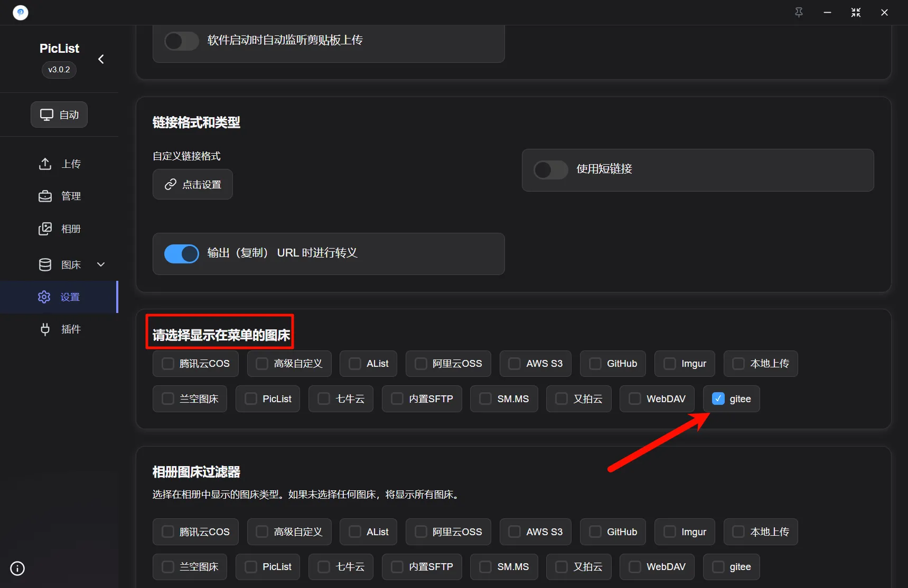The image size is (908, 588).
Task: Open the 插件 plugins page
Action: (x=59, y=329)
